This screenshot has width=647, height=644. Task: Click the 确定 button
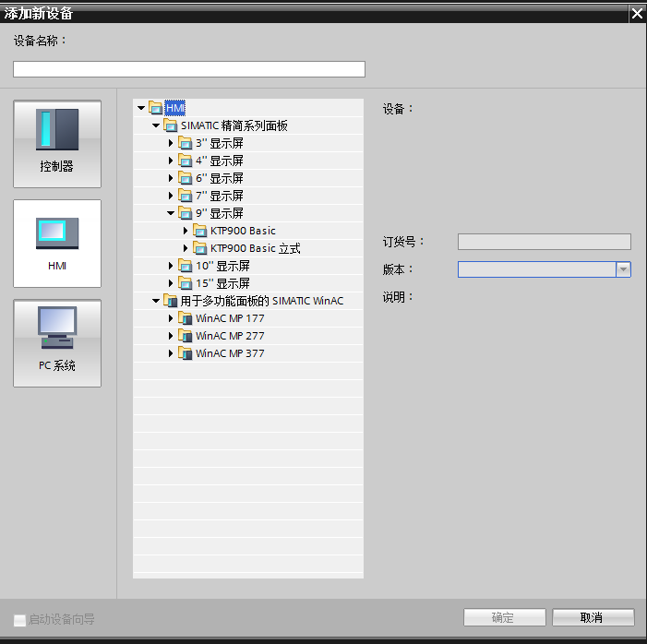tap(504, 617)
